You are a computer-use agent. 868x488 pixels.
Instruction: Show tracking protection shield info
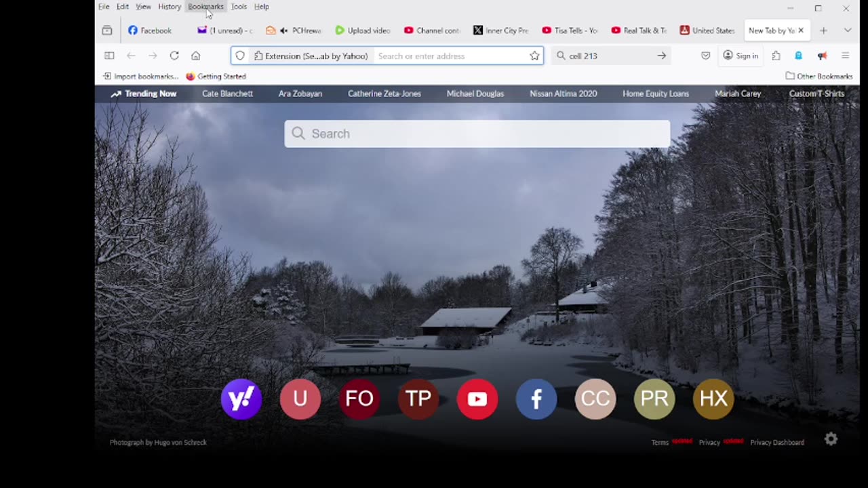(240, 56)
